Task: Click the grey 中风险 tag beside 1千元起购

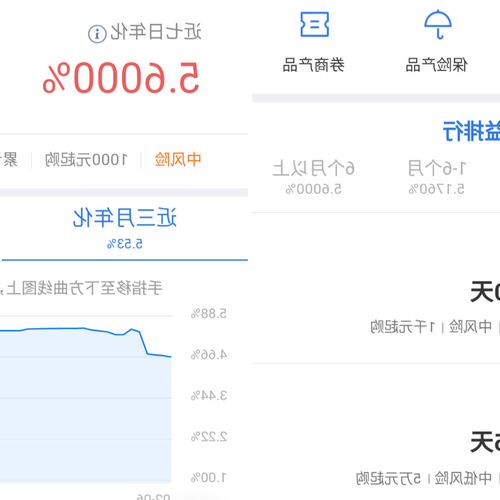Action: coord(470,327)
